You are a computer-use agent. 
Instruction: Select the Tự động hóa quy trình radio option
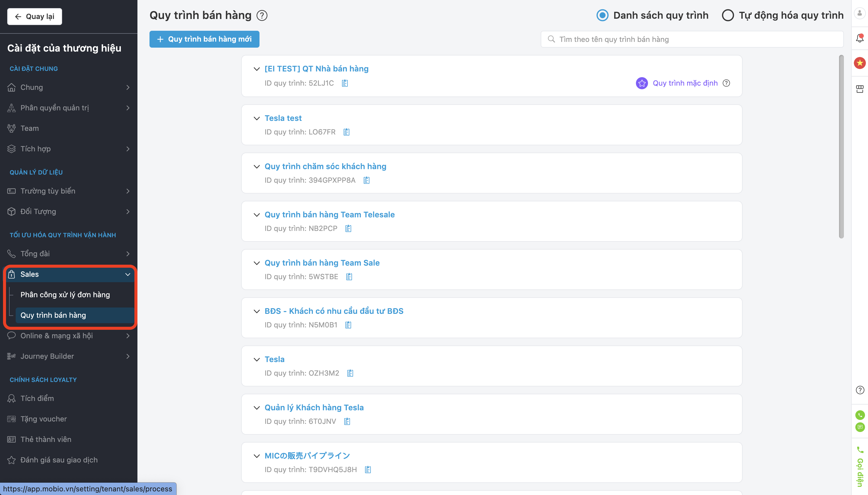click(728, 15)
